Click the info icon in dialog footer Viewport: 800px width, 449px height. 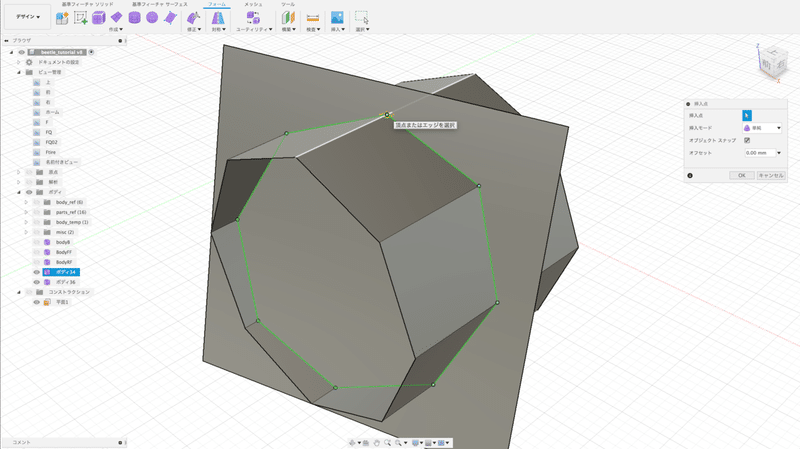tap(690, 176)
